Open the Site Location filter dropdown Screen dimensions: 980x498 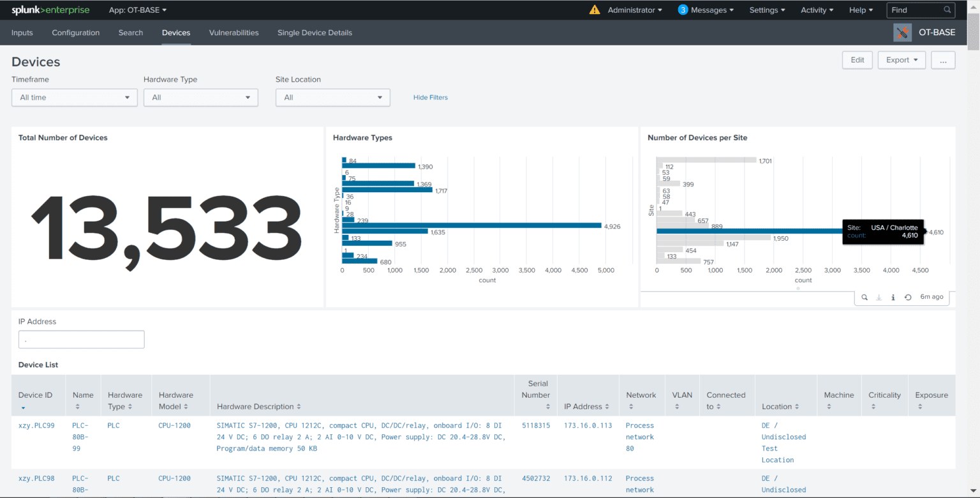[332, 98]
